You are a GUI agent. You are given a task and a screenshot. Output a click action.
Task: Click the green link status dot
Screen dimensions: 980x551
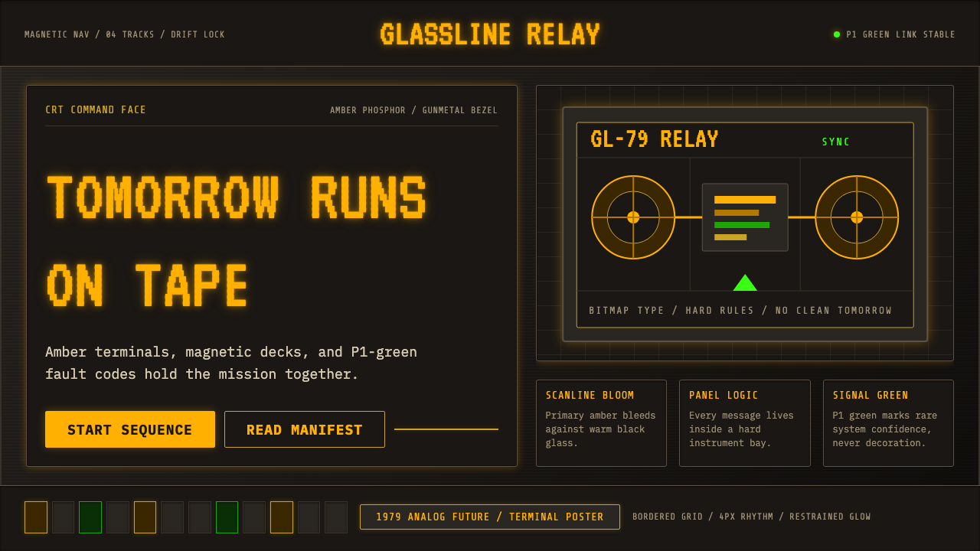[837, 34]
